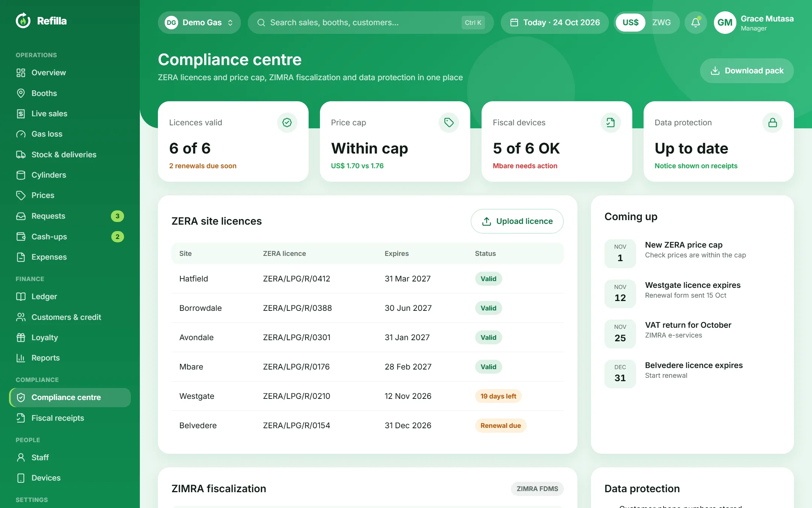Open the Today 24 Oct 2026 date picker
Screen dimensions: 812x508
(555, 23)
